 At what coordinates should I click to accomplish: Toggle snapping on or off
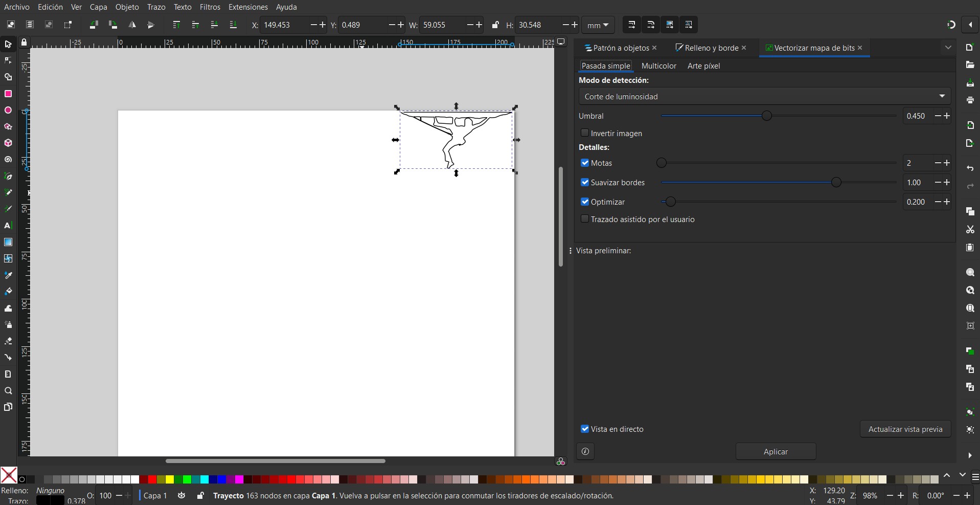[951, 25]
